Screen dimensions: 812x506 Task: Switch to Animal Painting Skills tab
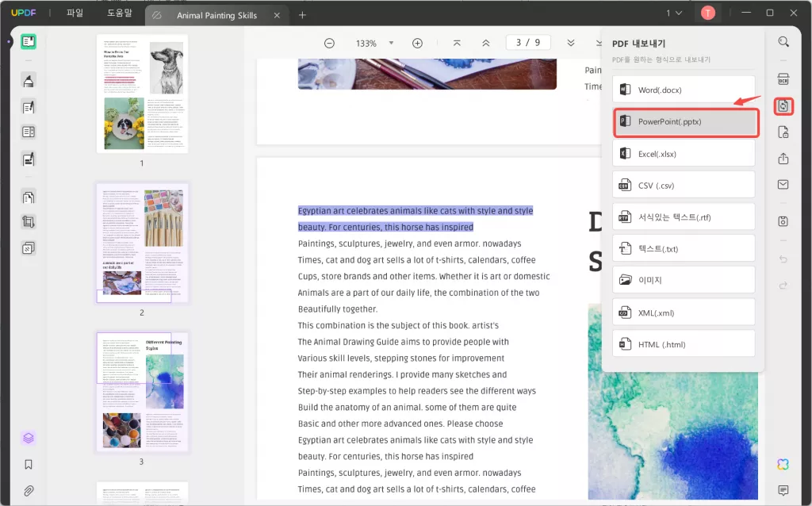(x=216, y=16)
